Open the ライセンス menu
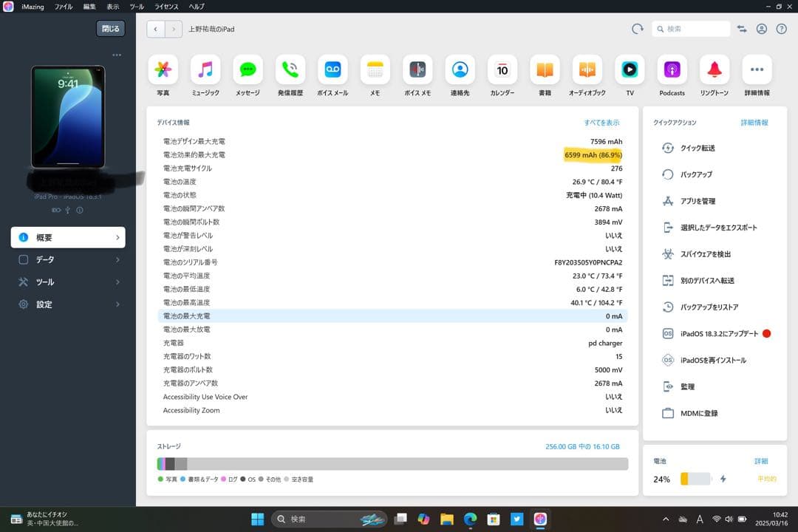 pos(166,6)
